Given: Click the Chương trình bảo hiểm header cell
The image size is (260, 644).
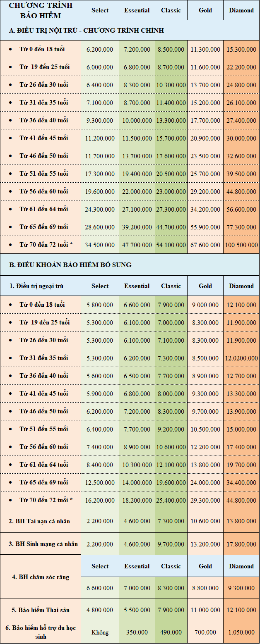Looking at the screenshot, I should (41, 10).
